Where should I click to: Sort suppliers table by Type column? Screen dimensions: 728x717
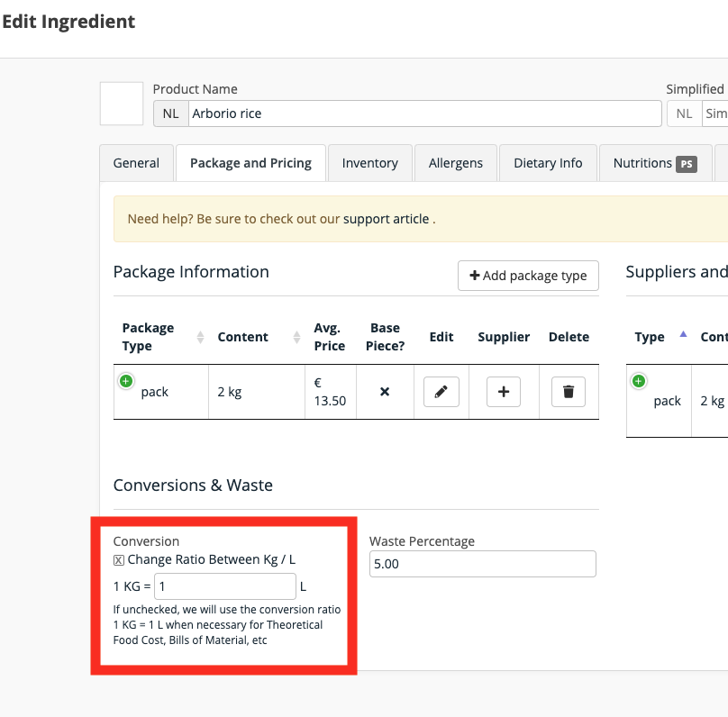tap(683, 335)
